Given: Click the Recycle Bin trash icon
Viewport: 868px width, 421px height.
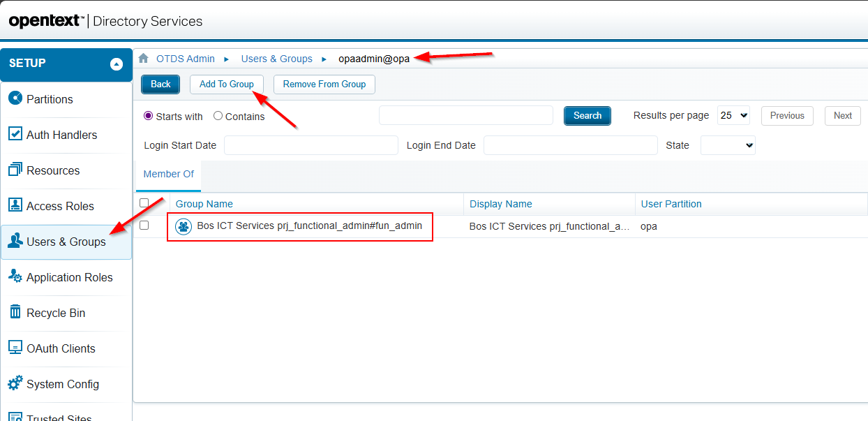Looking at the screenshot, I should click(15, 312).
